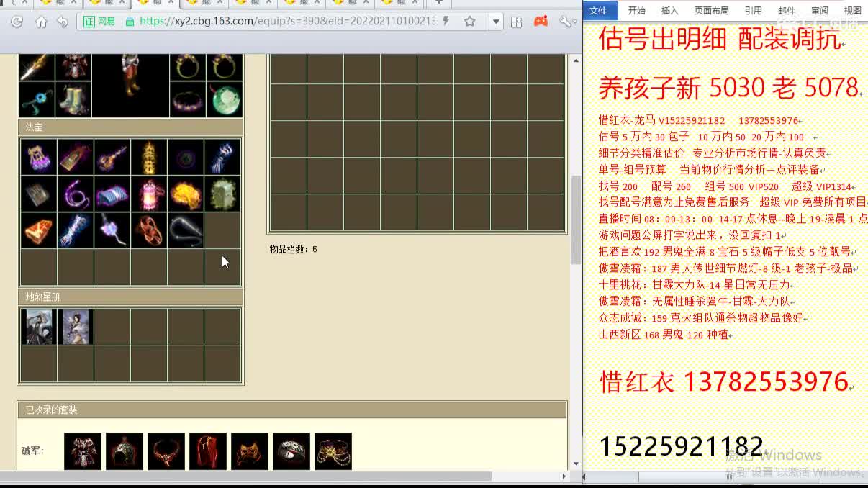Click the 破军 set necklace icon
868x488 pixels.
pos(166,451)
